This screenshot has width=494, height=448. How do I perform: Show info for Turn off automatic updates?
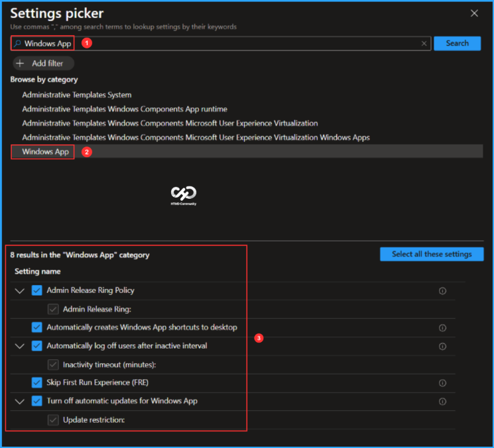tap(442, 402)
